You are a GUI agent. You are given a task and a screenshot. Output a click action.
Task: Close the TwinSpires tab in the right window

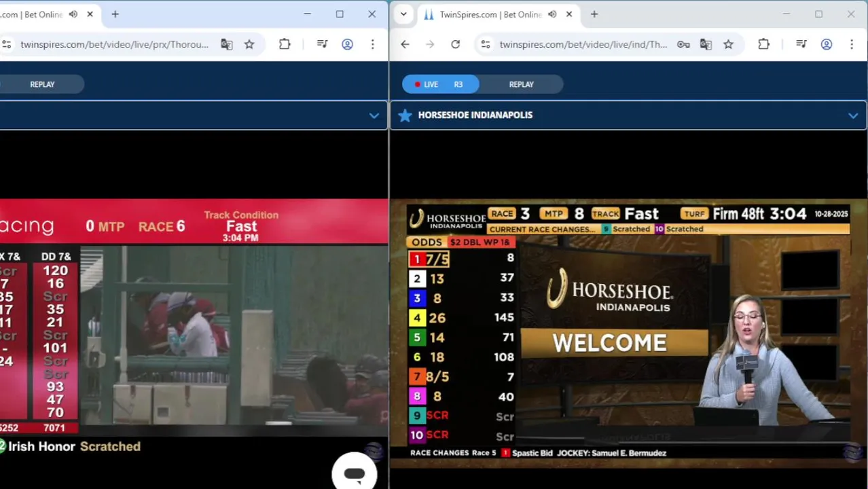pos(568,14)
